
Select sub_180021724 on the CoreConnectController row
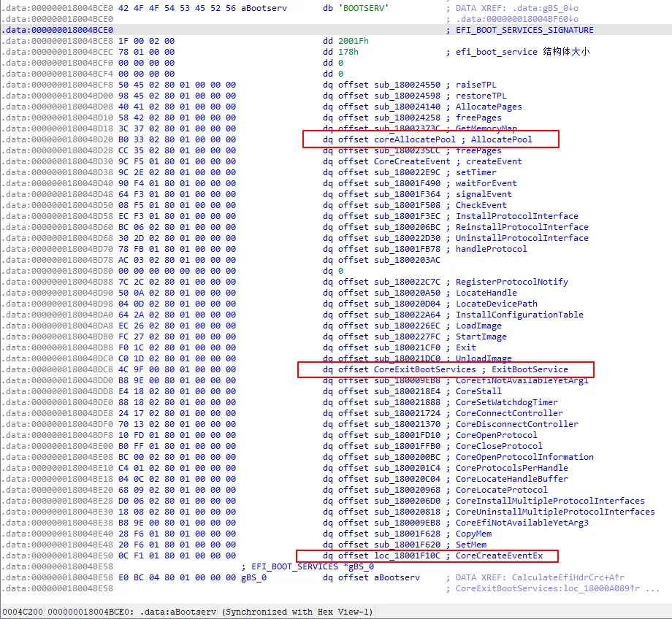coord(407,413)
